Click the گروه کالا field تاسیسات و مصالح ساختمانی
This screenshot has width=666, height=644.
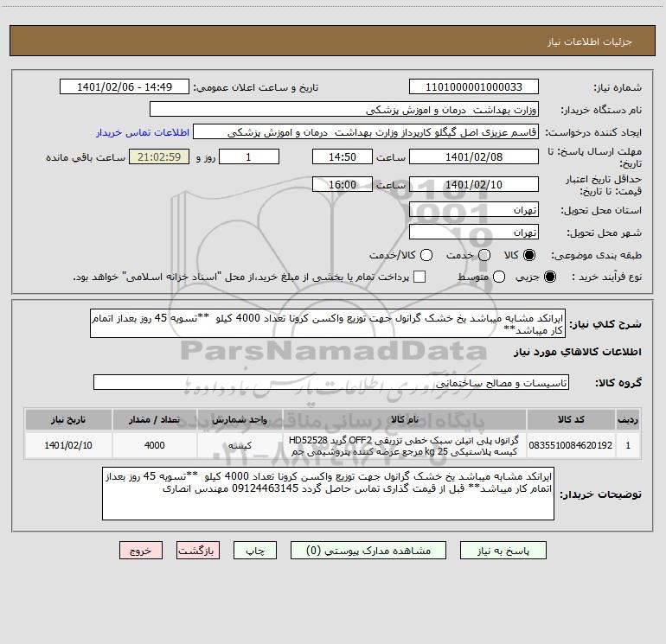(331, 382)
